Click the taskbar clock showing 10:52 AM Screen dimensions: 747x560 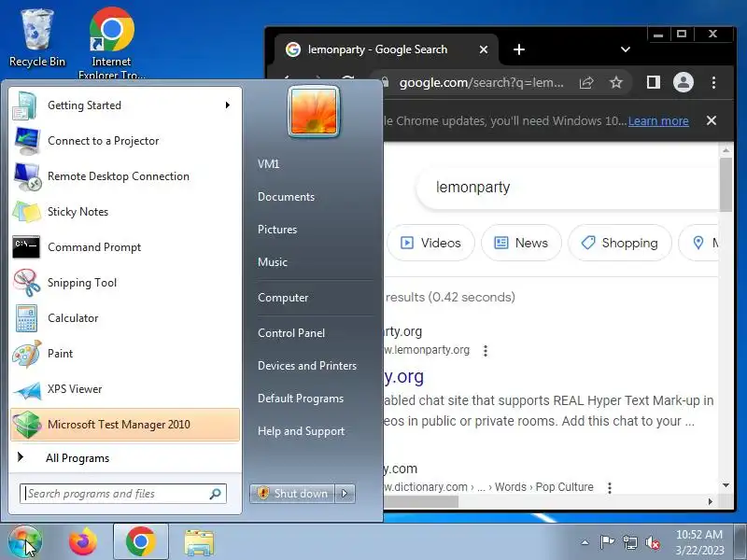coord(699,542)
